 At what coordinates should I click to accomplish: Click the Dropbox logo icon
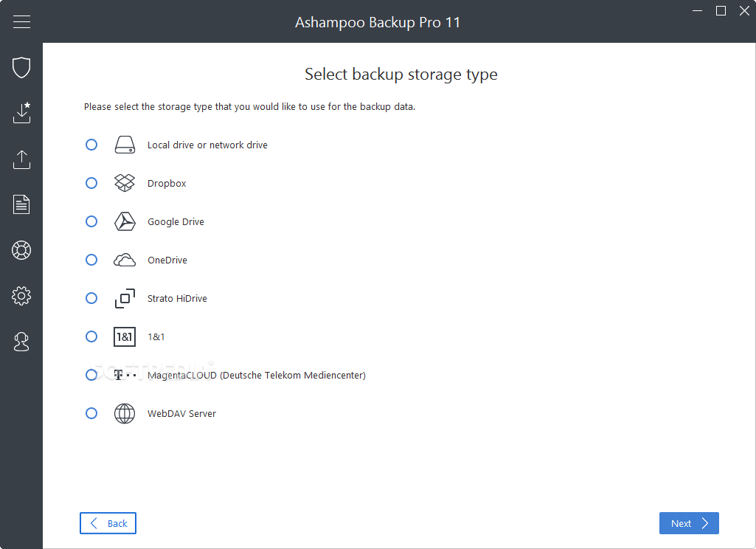pyautogui.click(x=125, y=183)
